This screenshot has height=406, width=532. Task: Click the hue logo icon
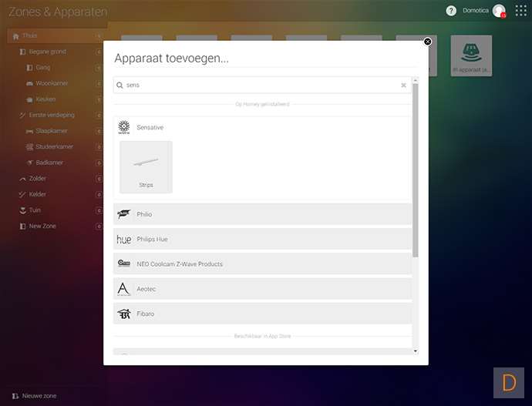point(124,240)
